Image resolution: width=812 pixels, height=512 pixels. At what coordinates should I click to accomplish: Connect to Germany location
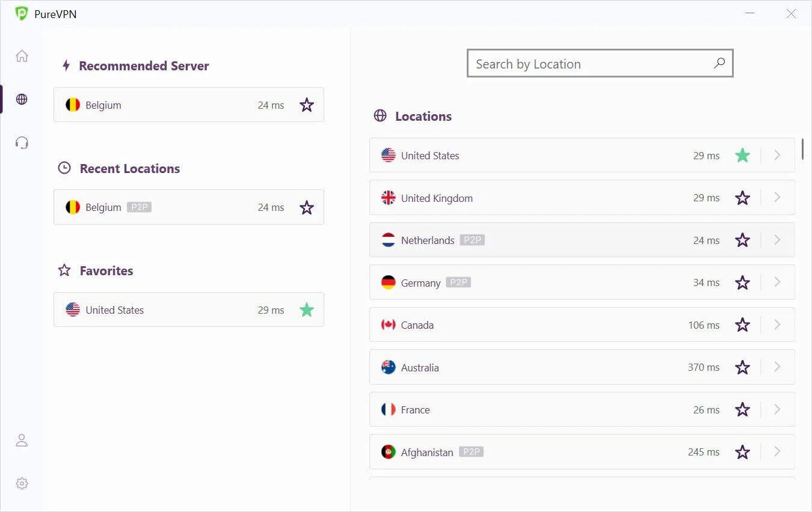pos(582,282)
